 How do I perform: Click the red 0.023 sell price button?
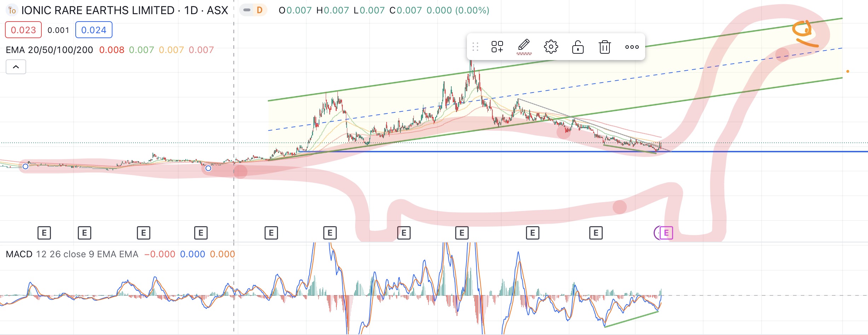23,30
